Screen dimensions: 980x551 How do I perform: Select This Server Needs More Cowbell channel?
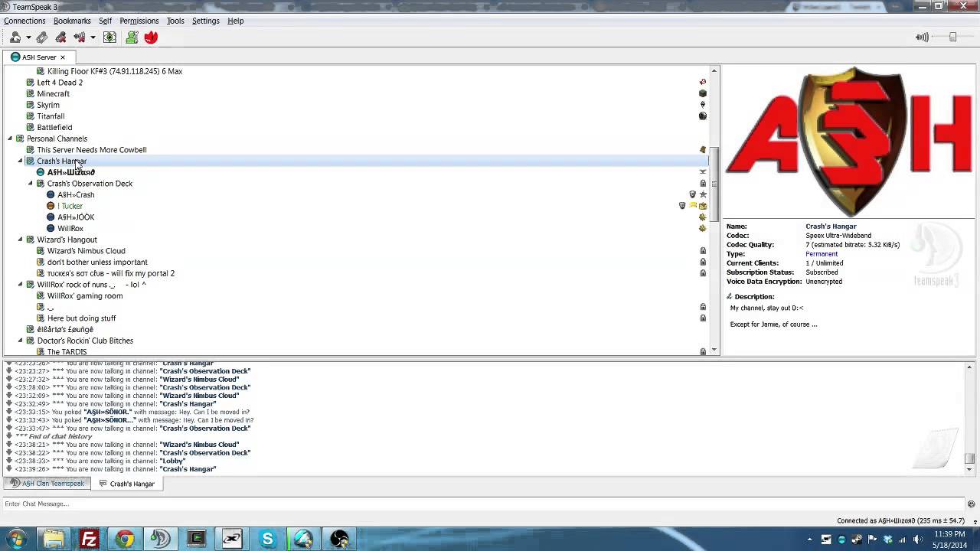click(x=92, y=150)
